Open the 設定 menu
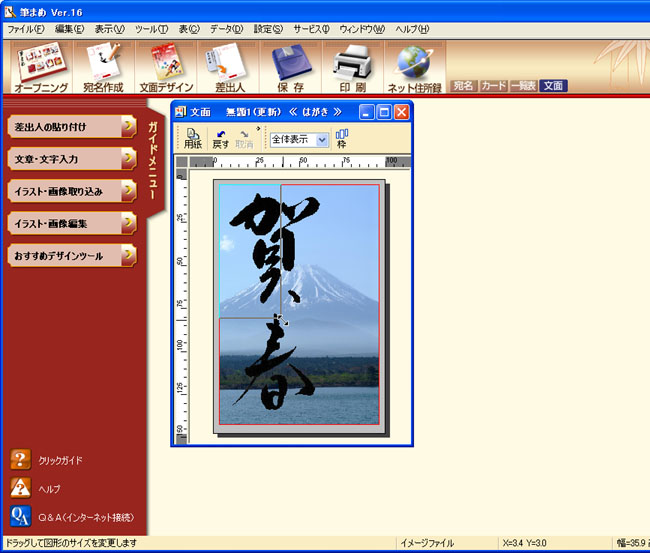Image resolution: width=650 pixels, height=553 pixels. [x=268, y=29]
